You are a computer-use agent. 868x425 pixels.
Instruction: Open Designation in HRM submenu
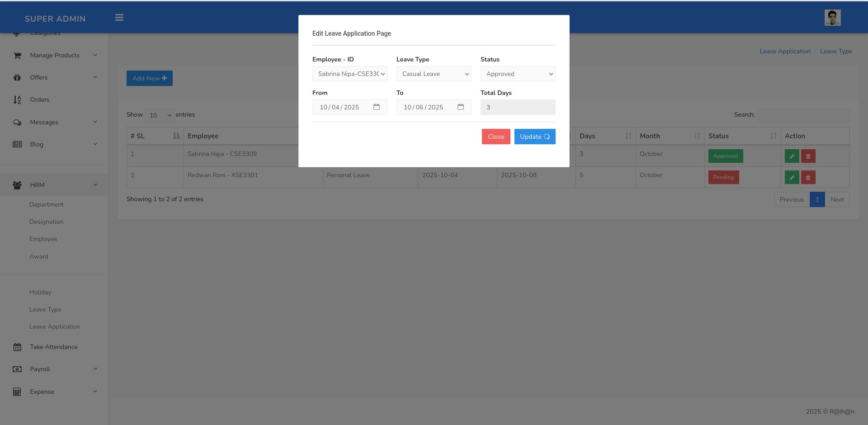click(x=46, y=222)
